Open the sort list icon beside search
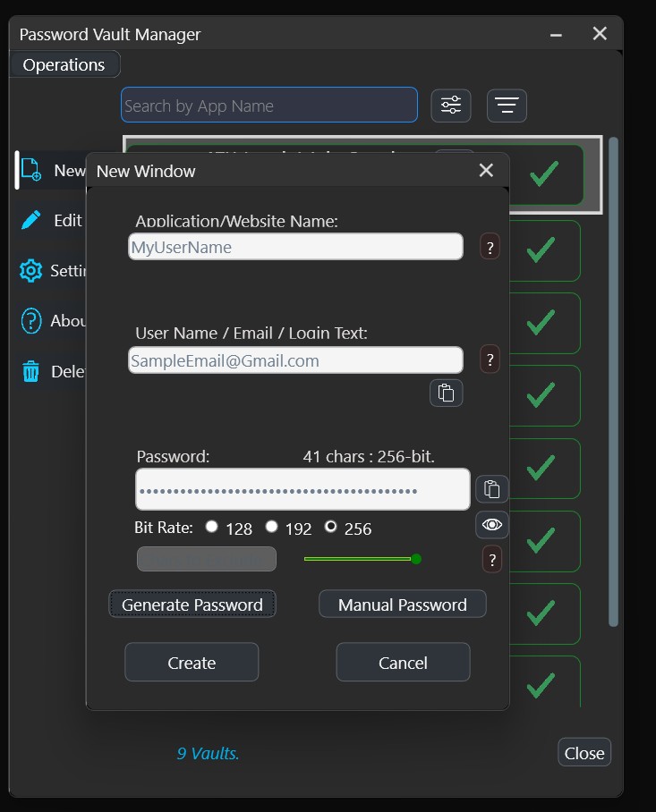Image resolution: width=656 pixels, height=812 pixels. [507, 106]
